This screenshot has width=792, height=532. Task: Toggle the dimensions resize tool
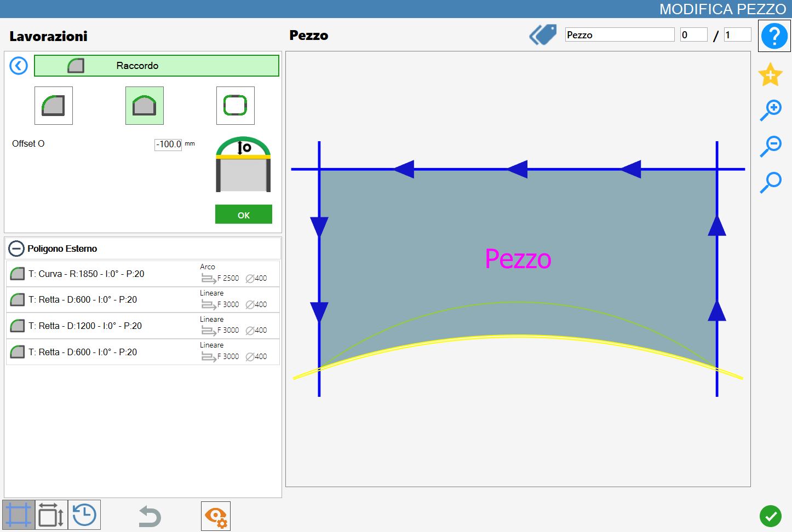coord(51,515)
